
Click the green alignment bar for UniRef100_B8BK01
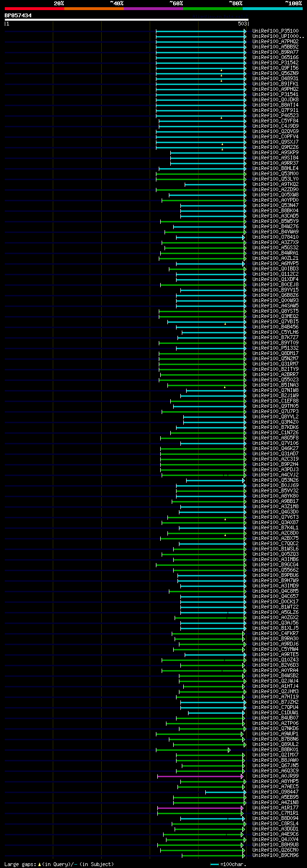[x=192, y=750]
